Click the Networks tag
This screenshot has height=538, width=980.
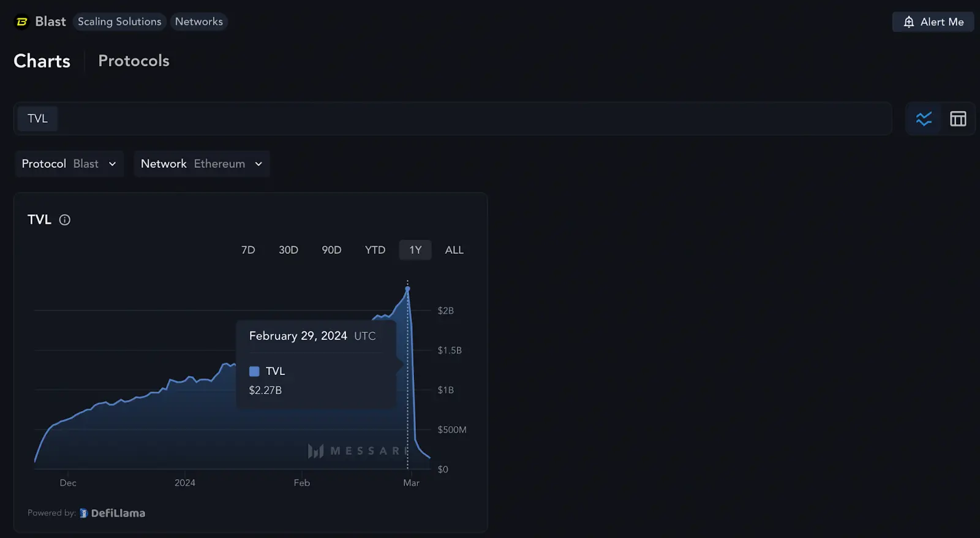pos(199,21)
